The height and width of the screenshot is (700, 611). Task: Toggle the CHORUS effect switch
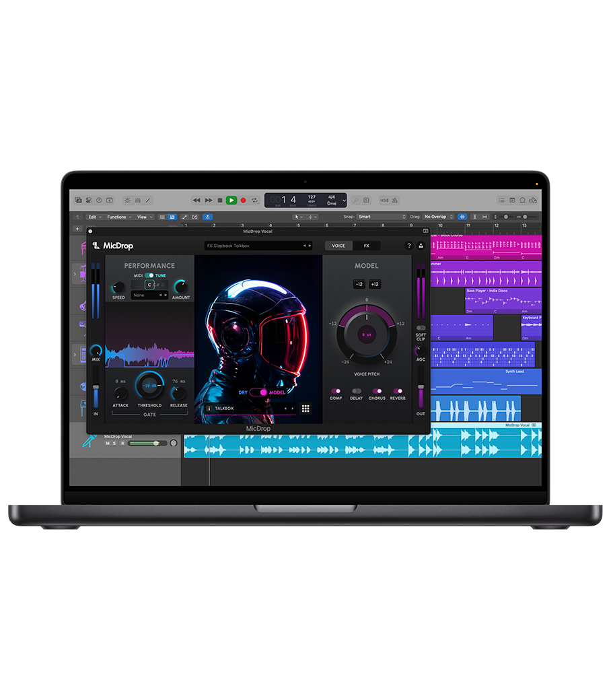pyautogui.click(x=377, y=391)
